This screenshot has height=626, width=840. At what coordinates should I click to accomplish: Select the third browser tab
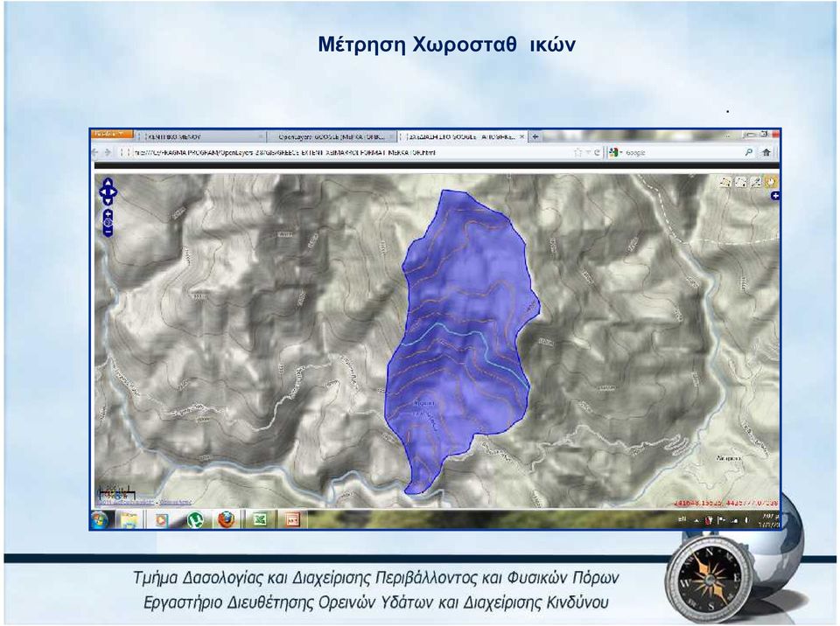click(x=463, y=137)
